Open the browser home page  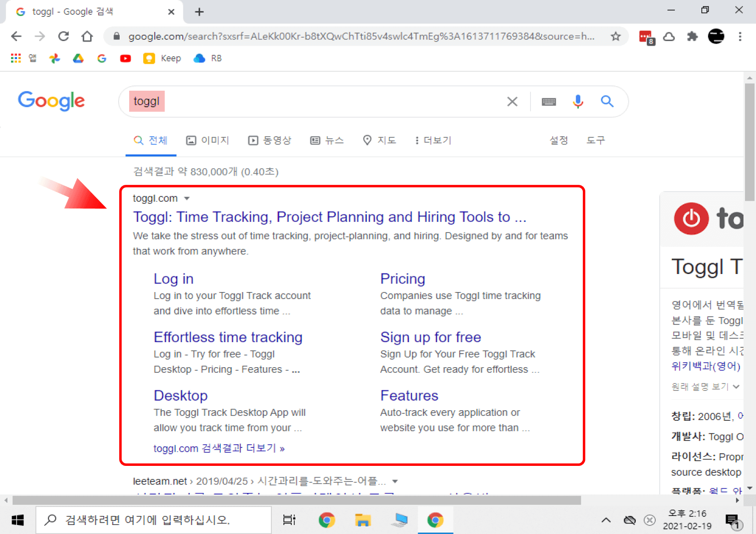(87, 36)
